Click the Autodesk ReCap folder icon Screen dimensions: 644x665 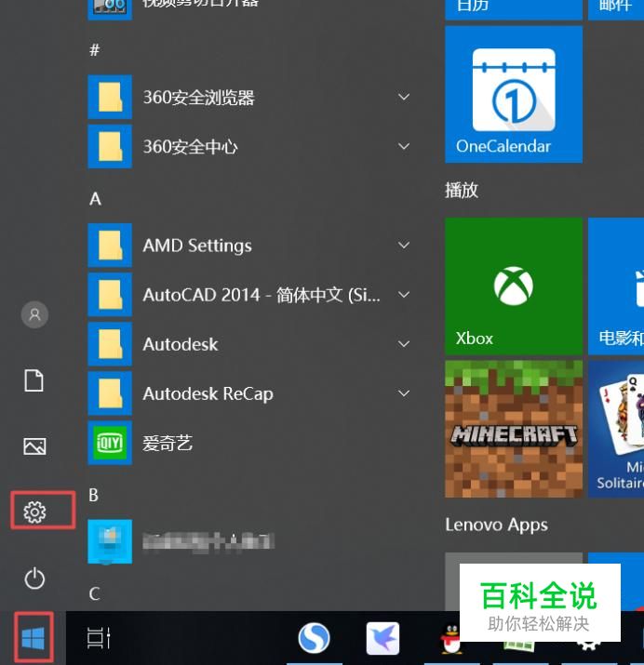(110, 393)
